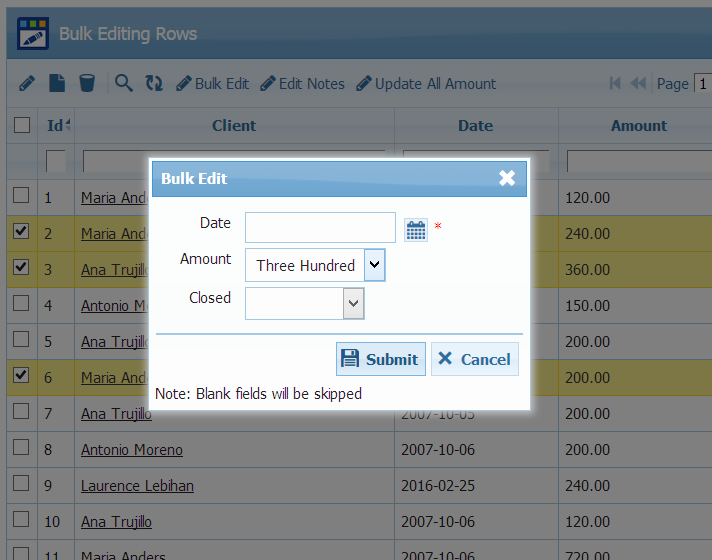Click the magnifier search icon
The height and width of the screenshot is (560, 712).
click(123, 83)
